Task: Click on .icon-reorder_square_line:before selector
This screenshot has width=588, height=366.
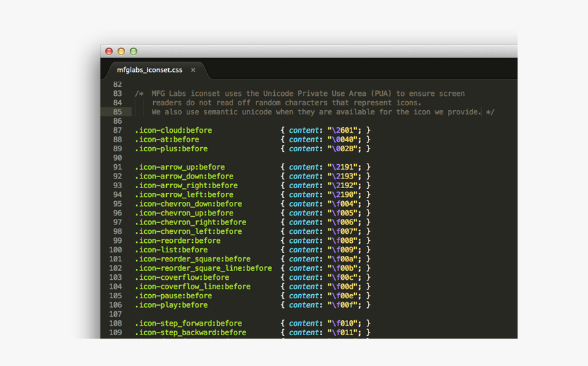Action: (203, 268)
